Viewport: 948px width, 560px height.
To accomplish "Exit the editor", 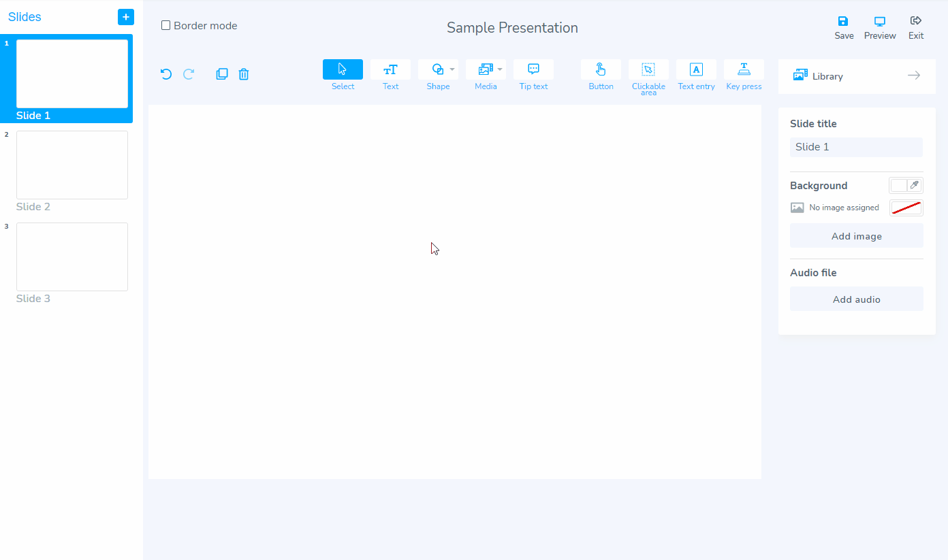I will click(x=916, y=28).
